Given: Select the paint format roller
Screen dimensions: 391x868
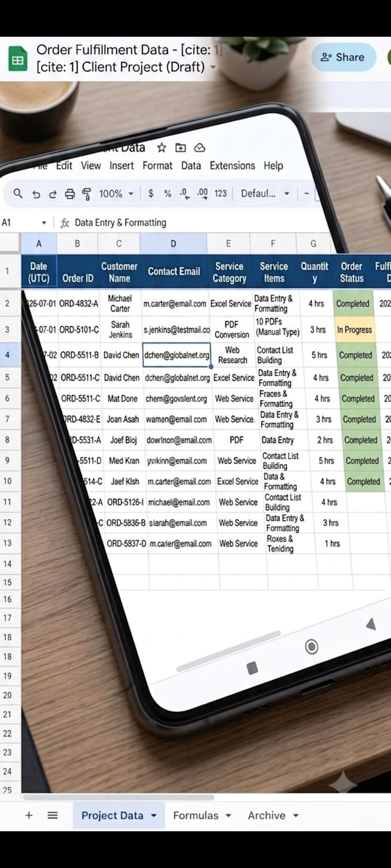Looking at the screenshot, I should [86, 194].
